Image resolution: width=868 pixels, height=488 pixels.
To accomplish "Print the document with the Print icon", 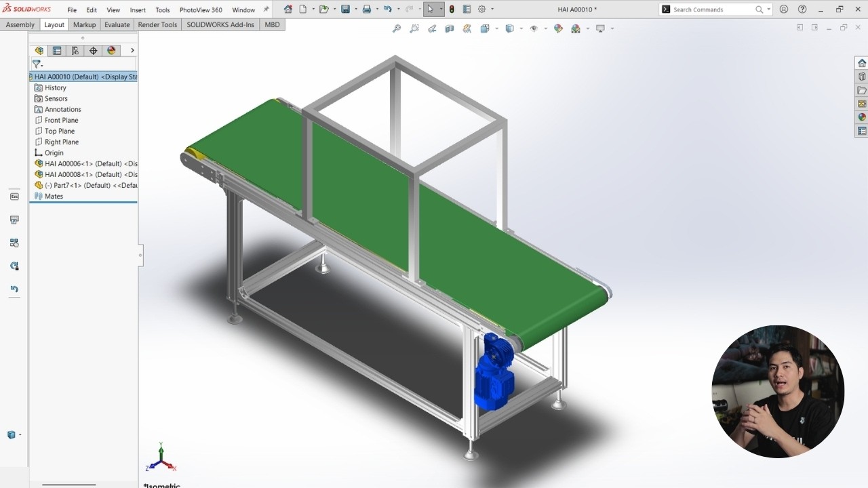I will (367, 9).
